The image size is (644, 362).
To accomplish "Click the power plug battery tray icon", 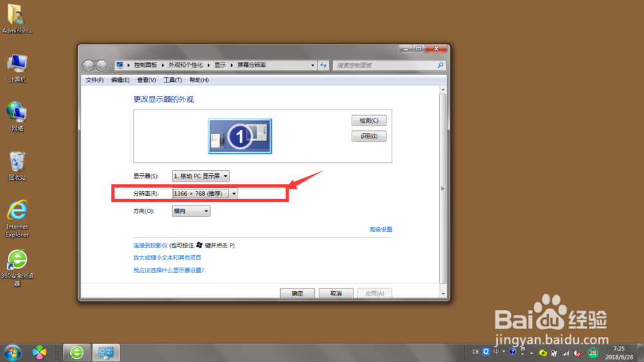I will (x=554, y=353).
